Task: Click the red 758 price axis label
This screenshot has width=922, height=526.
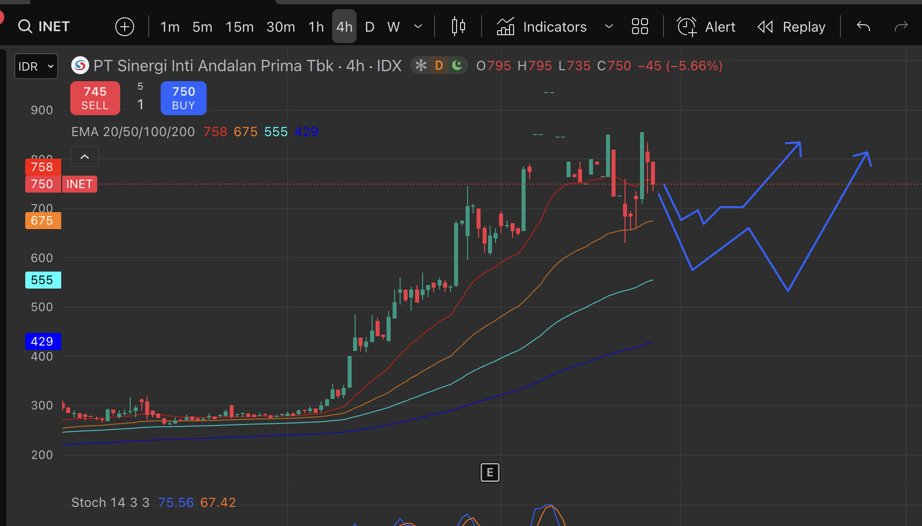Action: click(x=42, y=167)
